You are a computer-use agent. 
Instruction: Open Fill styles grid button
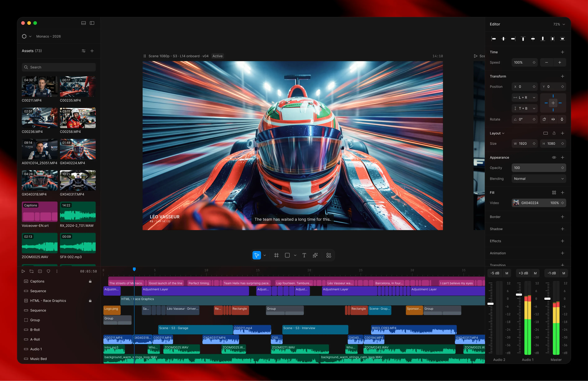tap(554, 193)
